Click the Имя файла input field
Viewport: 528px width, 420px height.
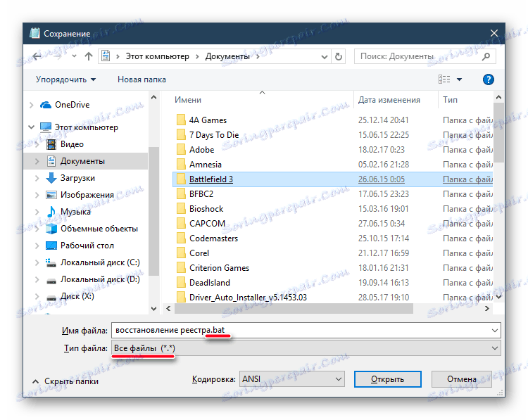click(x=306, y=331)
